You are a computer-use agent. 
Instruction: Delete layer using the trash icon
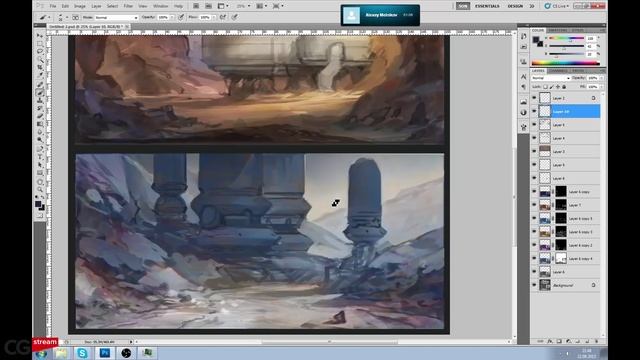pos(596,341)
